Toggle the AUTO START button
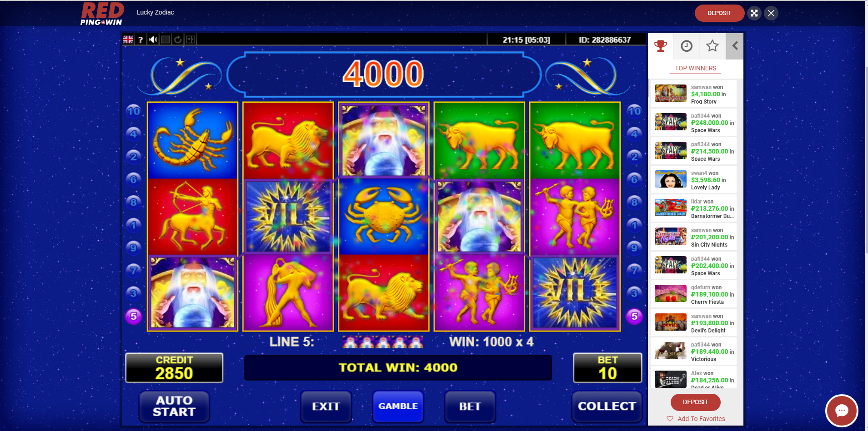This screenshot has height=431, width=868. [x=174, y=406]
